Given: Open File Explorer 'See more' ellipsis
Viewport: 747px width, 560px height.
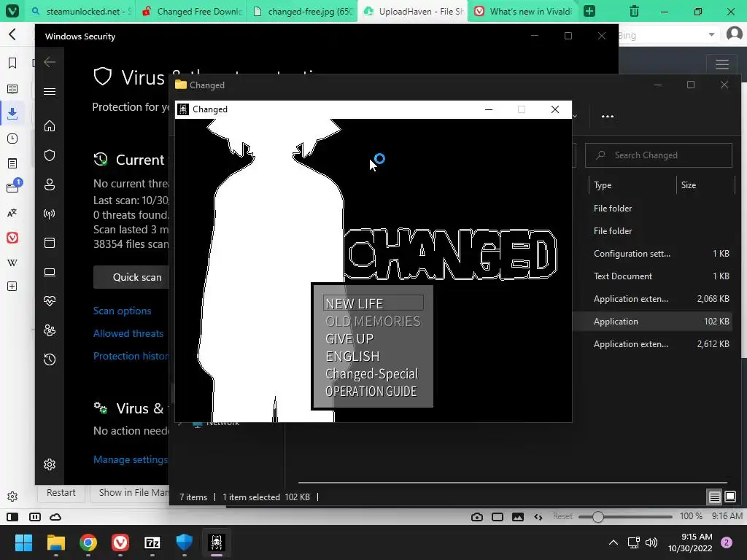Looking at the screenshot, I should coord(608,116).
